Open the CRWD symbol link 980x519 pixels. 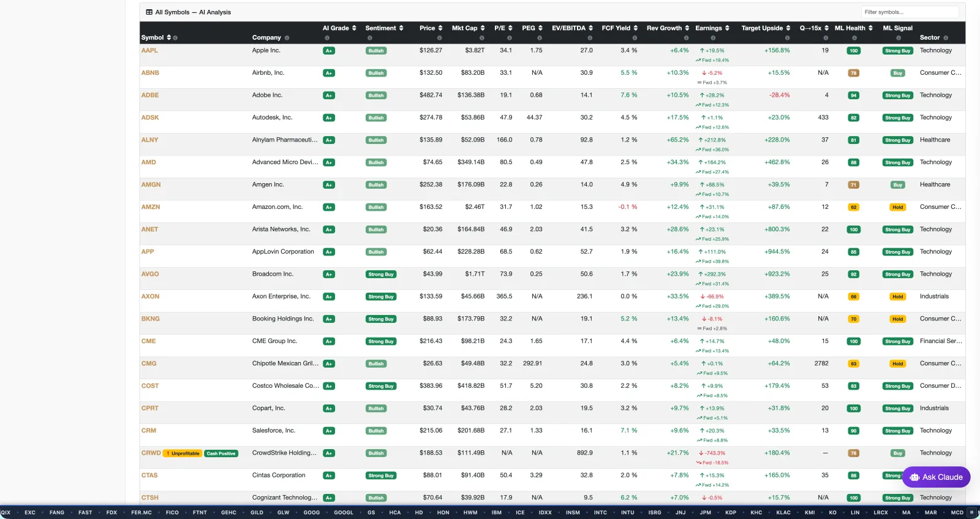coord(151,453)
